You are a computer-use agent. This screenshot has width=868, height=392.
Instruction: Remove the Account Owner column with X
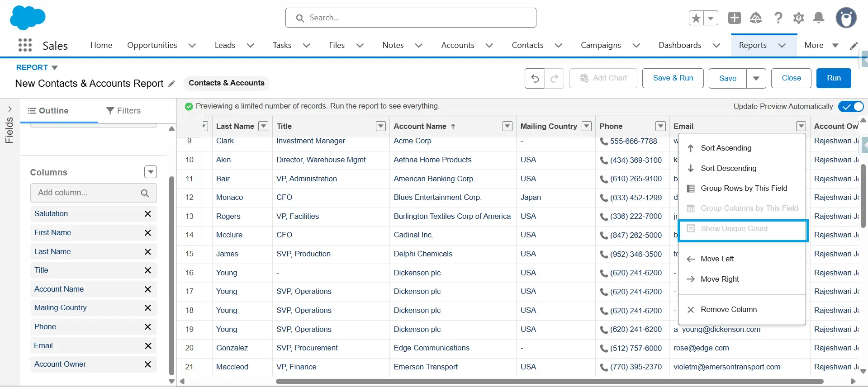tap(148, 364)
